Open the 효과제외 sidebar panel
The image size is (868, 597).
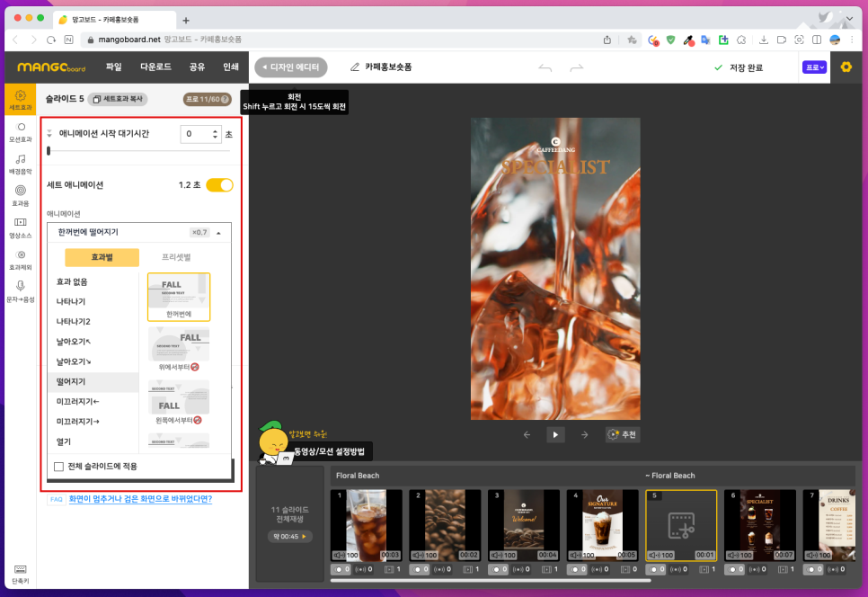tap(21, 260)
